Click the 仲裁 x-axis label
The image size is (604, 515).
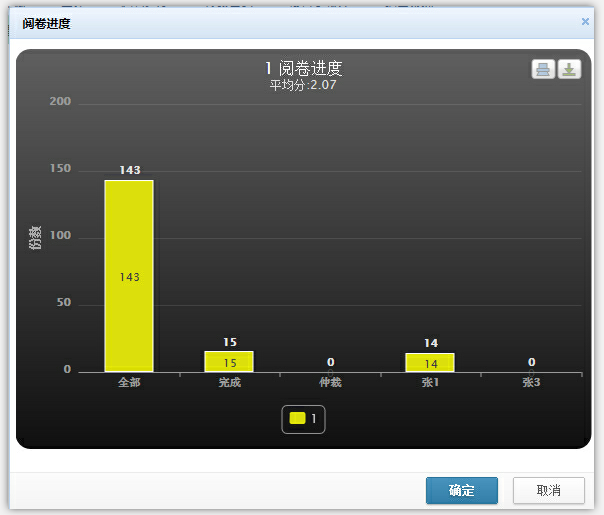(x=330, y=383)
